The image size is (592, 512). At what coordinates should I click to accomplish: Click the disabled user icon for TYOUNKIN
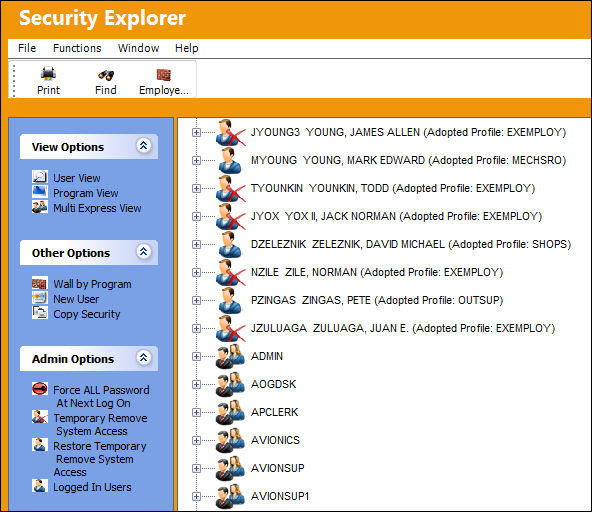(230, 188)
